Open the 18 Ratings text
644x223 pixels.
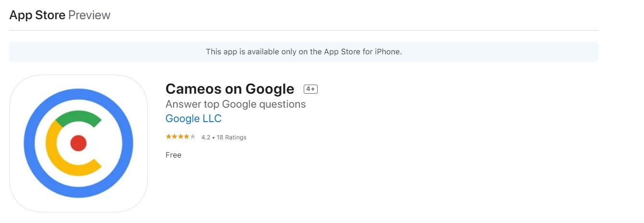coord(232,137)
